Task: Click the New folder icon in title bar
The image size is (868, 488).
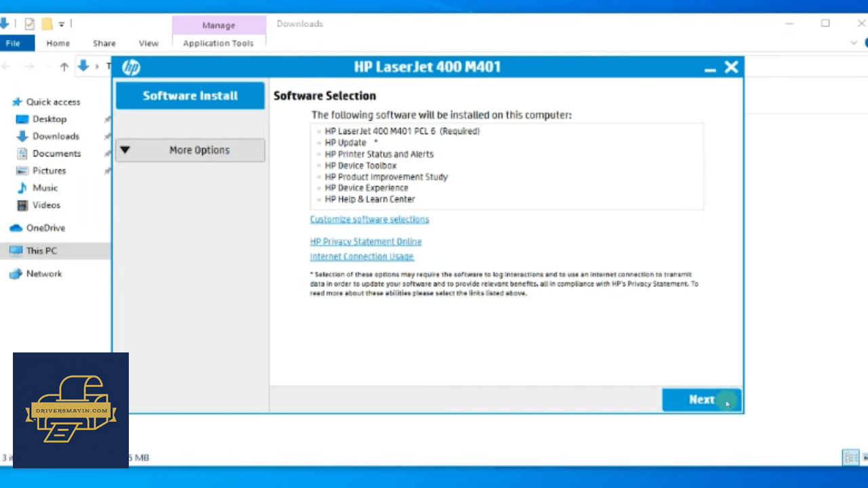Action: click(47, 24)
